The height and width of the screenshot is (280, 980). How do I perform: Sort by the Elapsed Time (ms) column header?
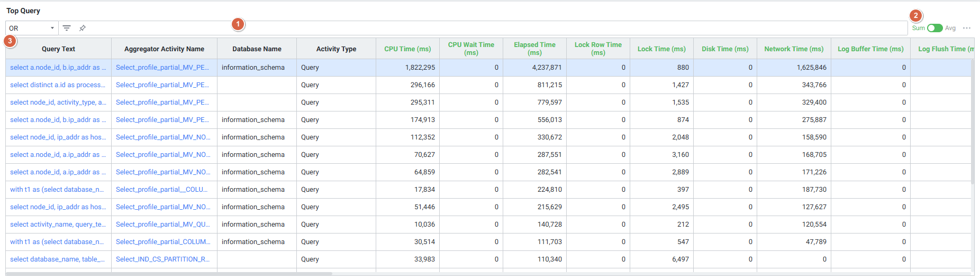click(x=534, y=49)
